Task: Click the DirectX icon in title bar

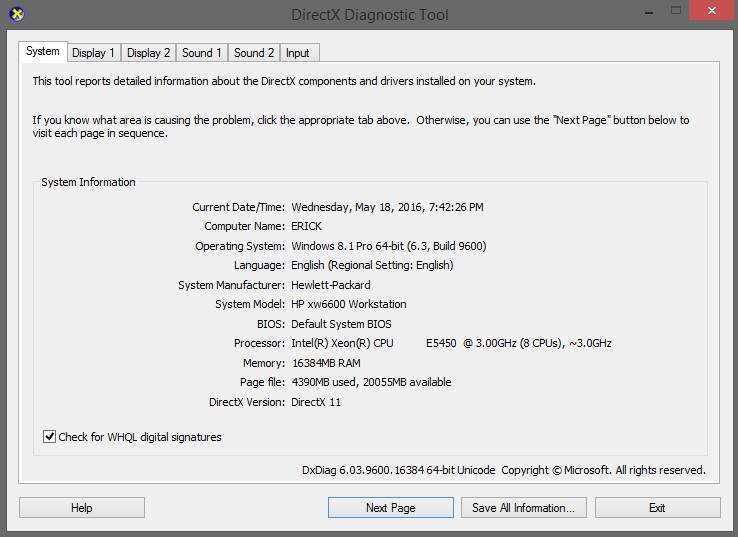Action: [x=17, y=14]
